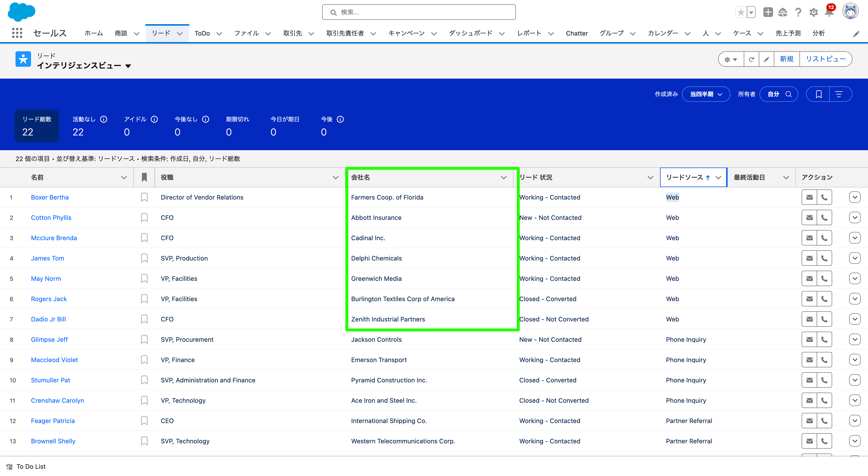The image size is (868, 476).
Task: Switch to the ToDo tab
Action: tap(202, 33)
